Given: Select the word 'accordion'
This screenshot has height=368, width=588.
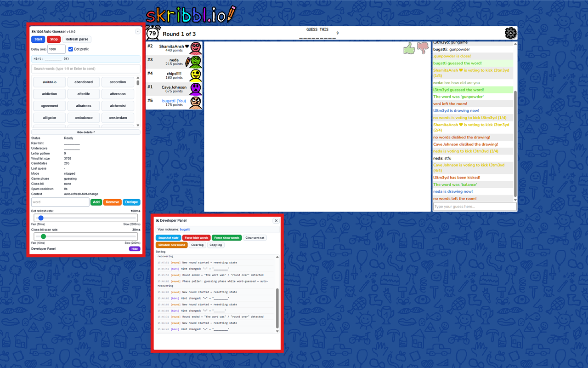Looking at the screenshot, I should (x=118, y=82).
